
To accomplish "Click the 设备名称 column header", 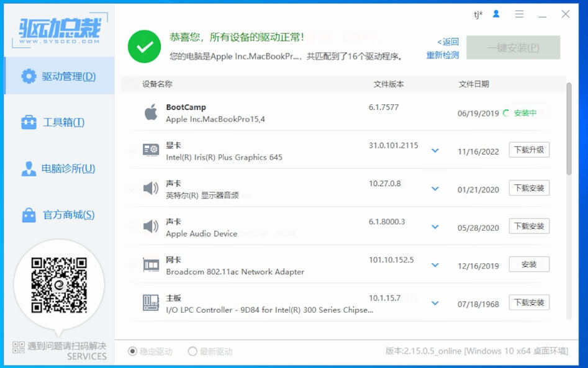I will click(x=157, y=84).
